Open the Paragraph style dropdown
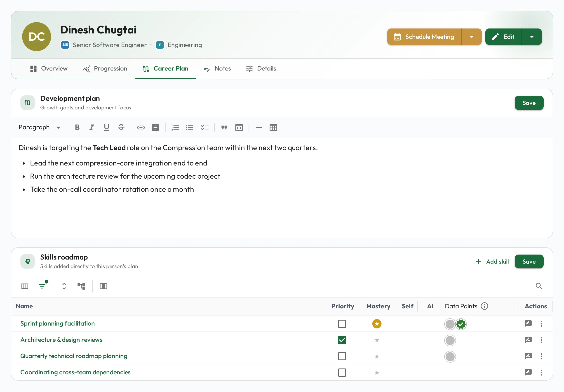Viewport: 564px width, 392px height. (40, 128)
